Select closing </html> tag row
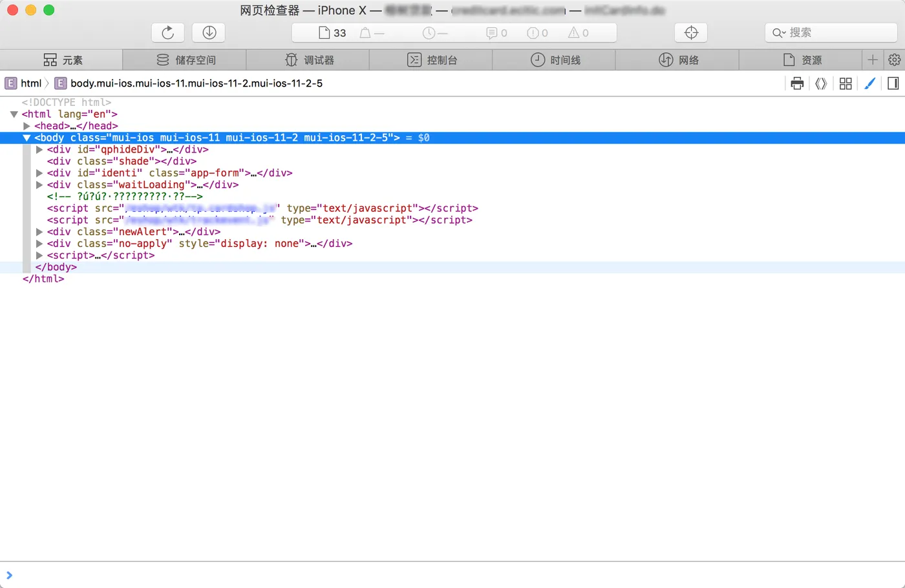 tap(43, 279)
